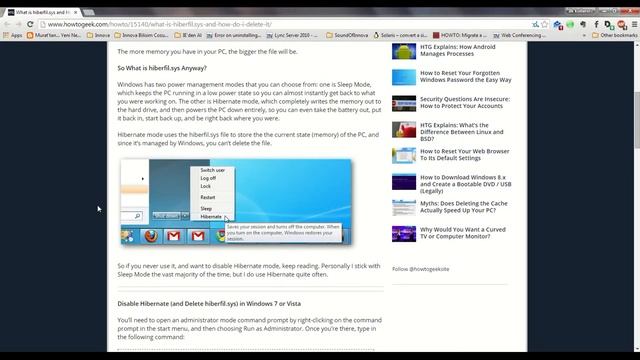Click the Android Manages Processes thumbnail
Viewport: 640px width, 360px height.
pos(404,51)
